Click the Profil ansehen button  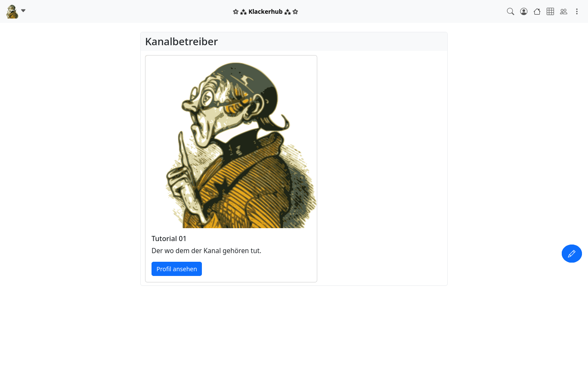click(x=176, y=269)
